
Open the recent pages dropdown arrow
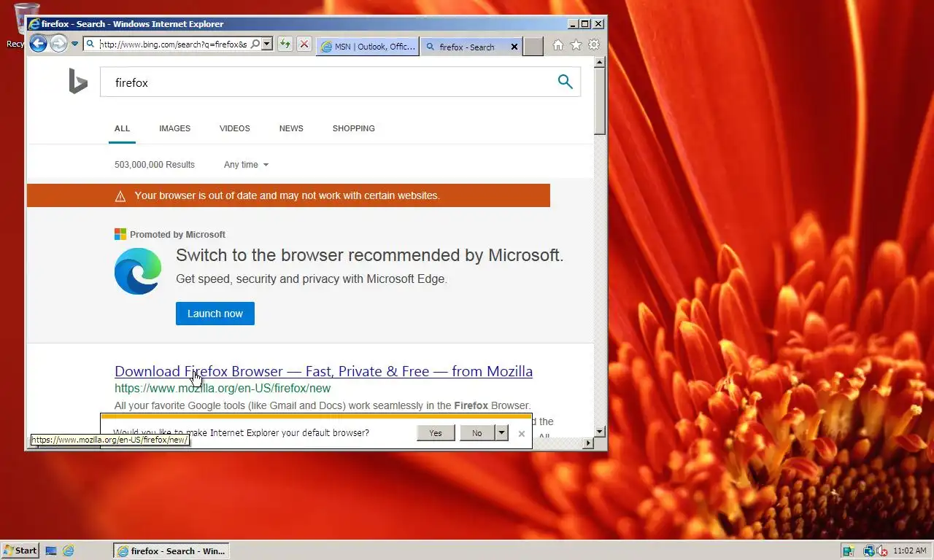tap(74, 44)
